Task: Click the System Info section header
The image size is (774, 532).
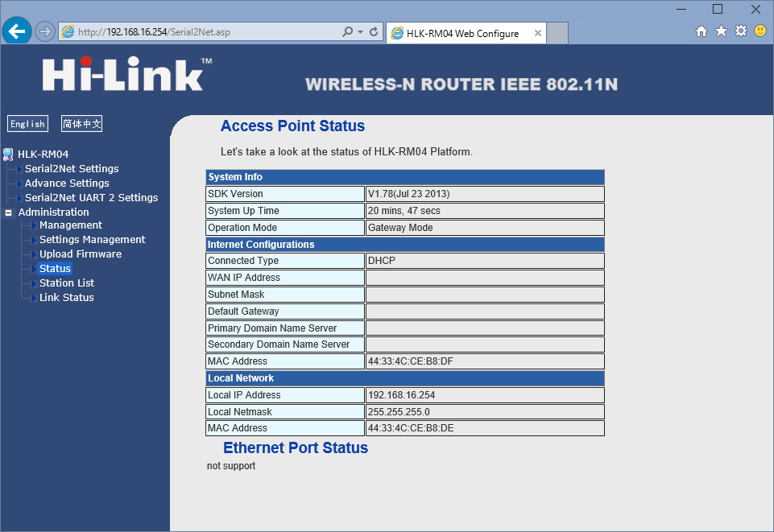Action: [405, 177]
